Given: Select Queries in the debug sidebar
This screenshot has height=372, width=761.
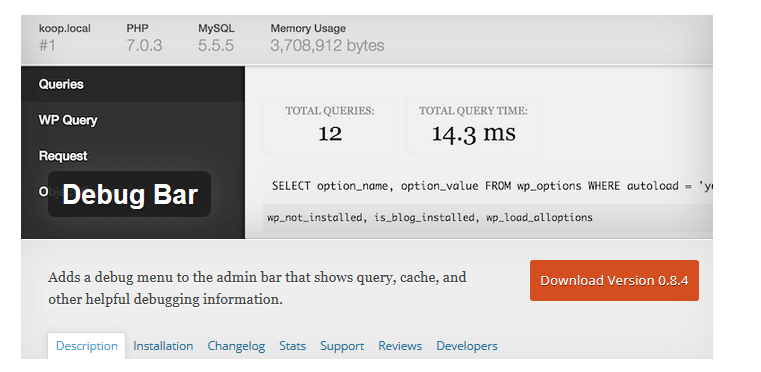Looking at the screenshot, I should click(x=133, y=84).
